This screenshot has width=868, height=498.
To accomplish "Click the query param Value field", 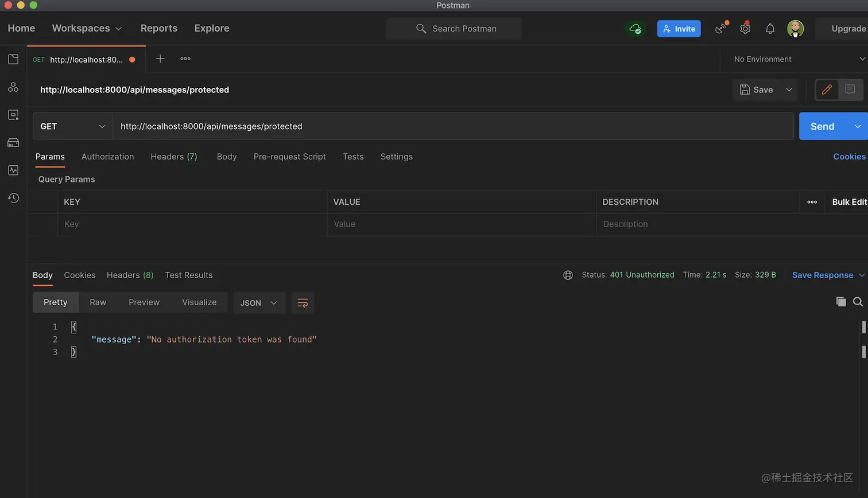I will (462, 224).
